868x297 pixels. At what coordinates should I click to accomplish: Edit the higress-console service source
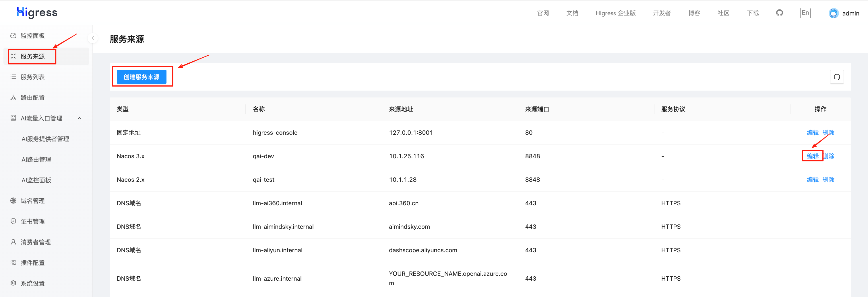tap(812, 132)
